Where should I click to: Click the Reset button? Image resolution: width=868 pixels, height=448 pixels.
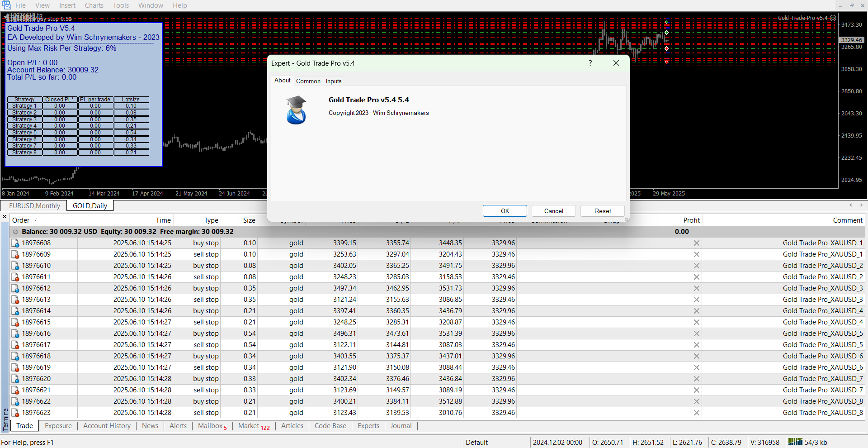[x=602, y=211]
